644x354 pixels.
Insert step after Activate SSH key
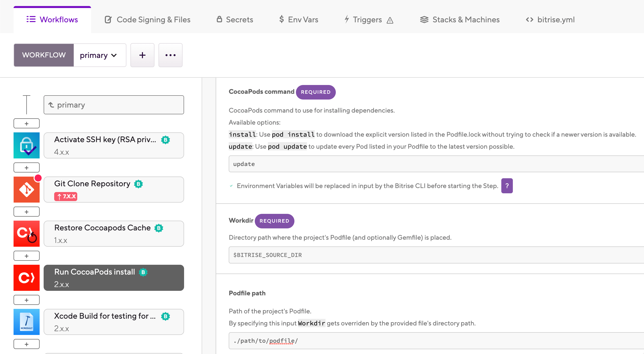click(x=27, y=167)
